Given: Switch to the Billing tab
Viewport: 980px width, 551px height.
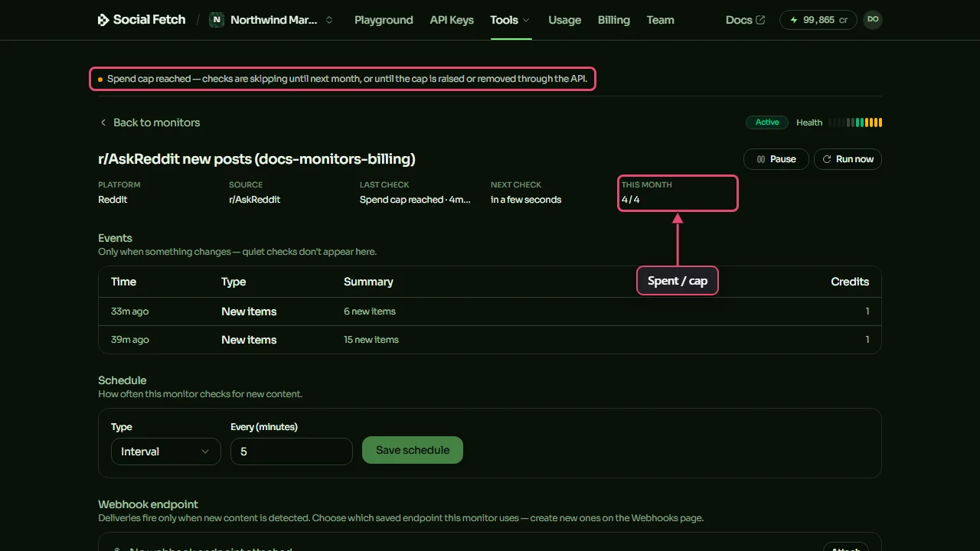Looking at the screenshot, I should pyautogui.click(x=614, y=20).
